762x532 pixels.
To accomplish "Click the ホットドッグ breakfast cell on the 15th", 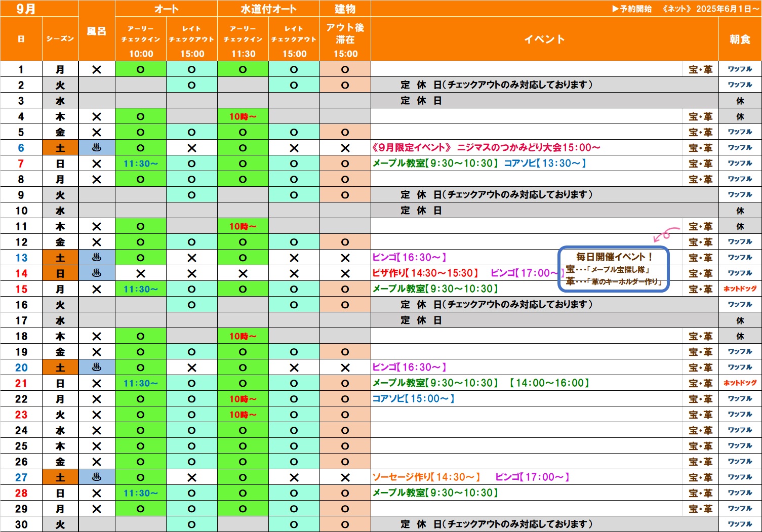I will point(740,289).
